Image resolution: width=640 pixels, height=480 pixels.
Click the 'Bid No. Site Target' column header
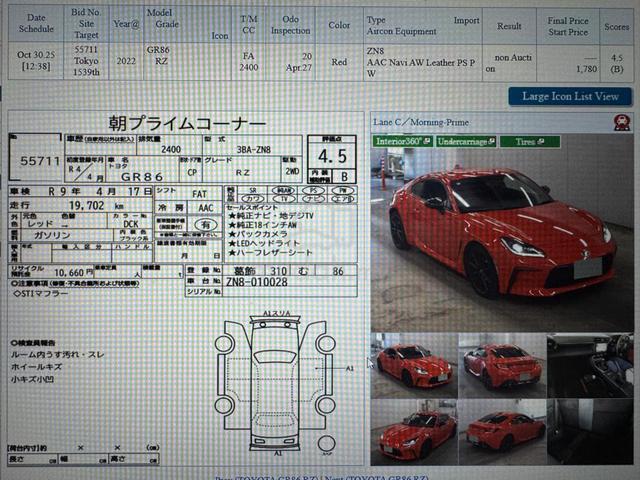(x=86, y=23)
